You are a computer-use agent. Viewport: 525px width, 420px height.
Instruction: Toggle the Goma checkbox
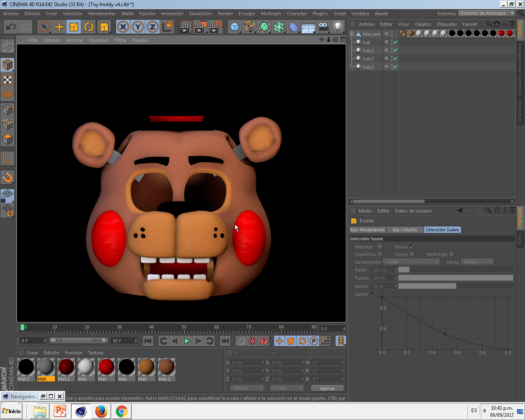pos(412,254)
